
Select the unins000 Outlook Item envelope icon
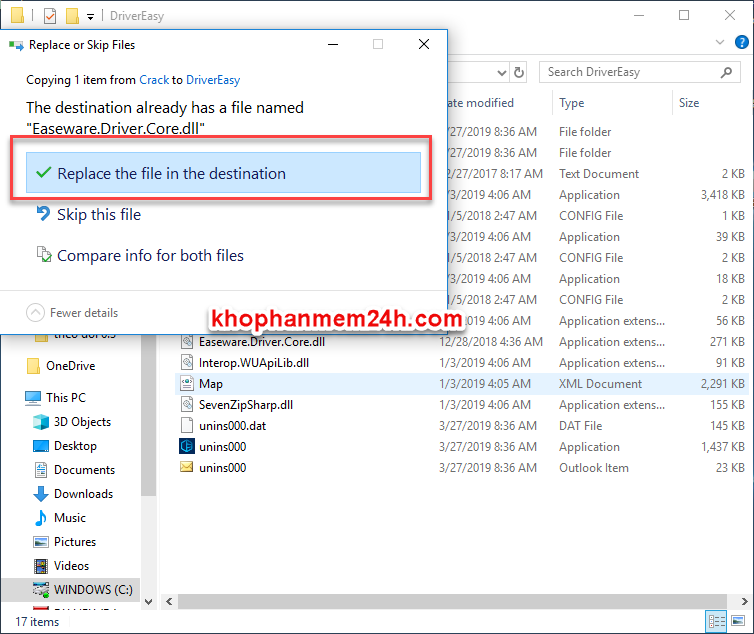186,468
